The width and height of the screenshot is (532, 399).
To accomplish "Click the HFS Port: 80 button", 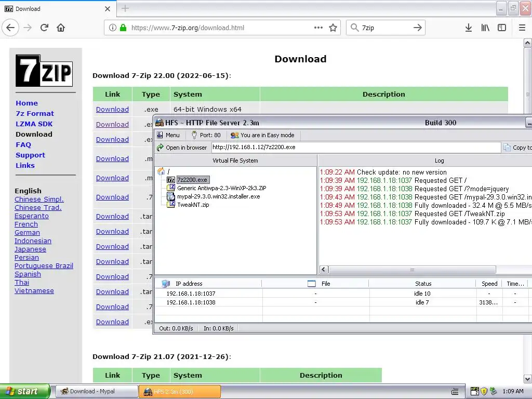I will 206,135.
